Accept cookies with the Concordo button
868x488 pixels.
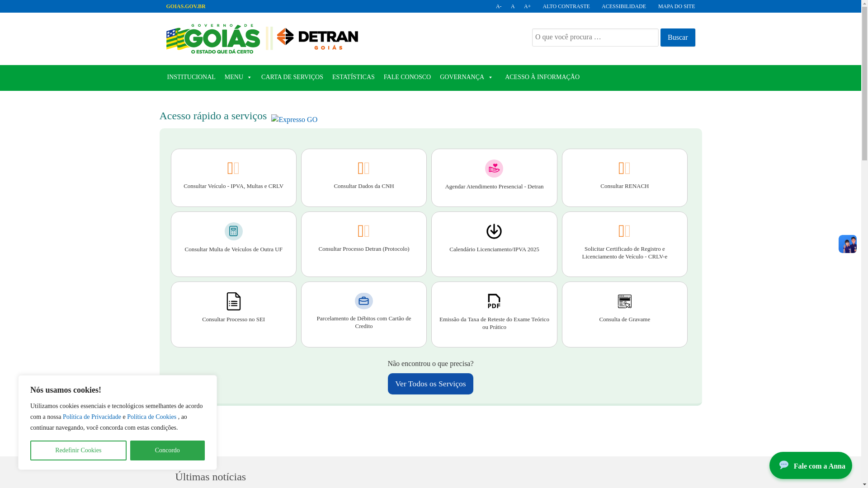point(167,450)
